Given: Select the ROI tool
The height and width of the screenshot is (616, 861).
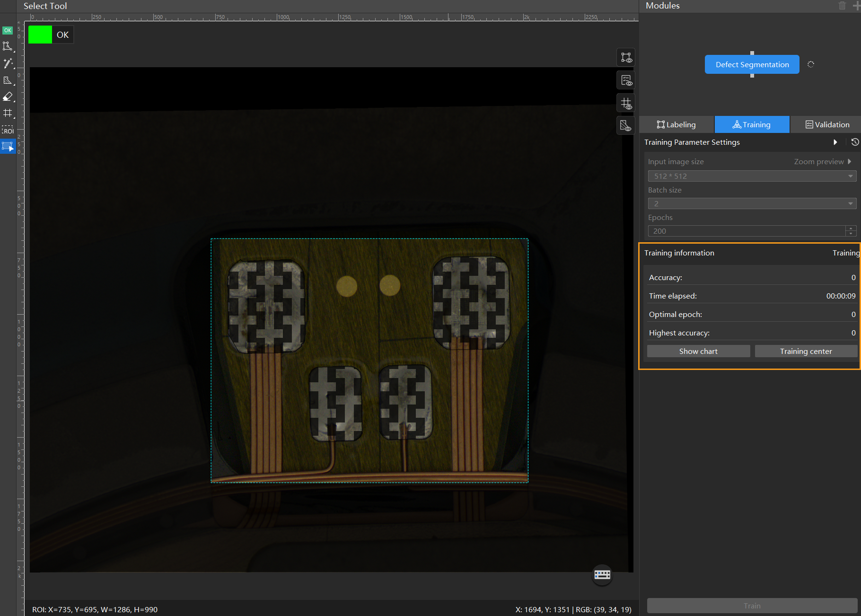Looking at the screenshot, I should 8,131.
